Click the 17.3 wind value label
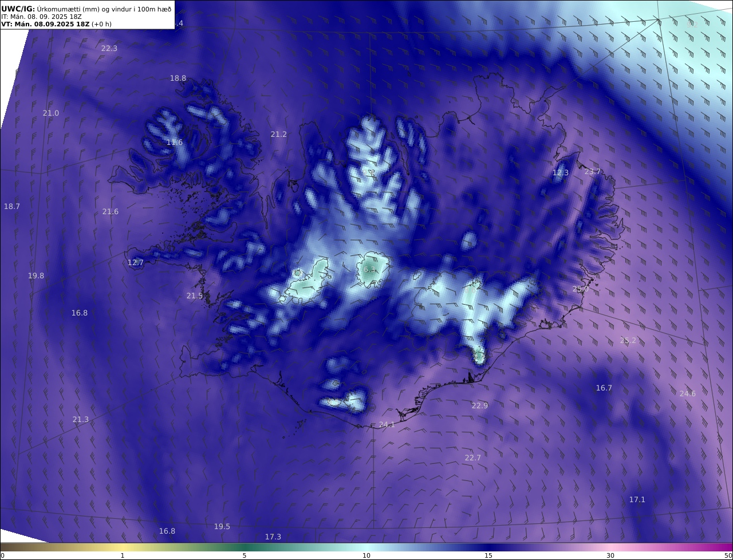This screenshot has width=733, height=560. pos(273,537)
